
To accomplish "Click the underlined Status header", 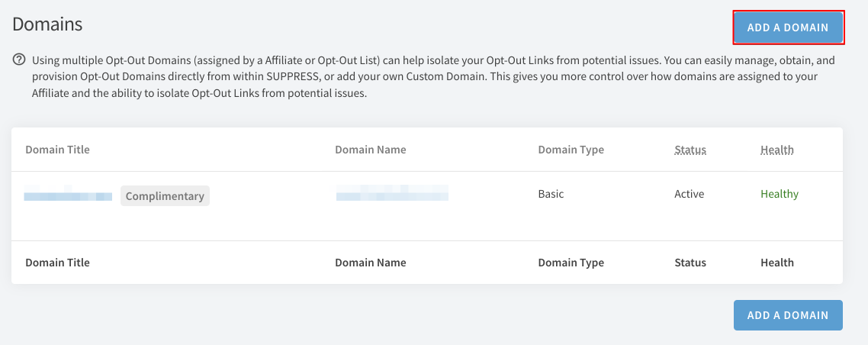I will point(690,150).
